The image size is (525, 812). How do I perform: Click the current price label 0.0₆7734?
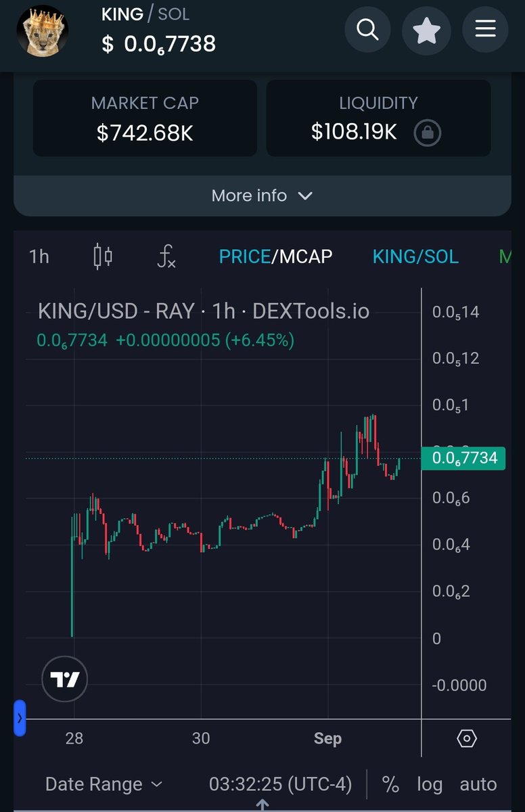click(463, 458)
